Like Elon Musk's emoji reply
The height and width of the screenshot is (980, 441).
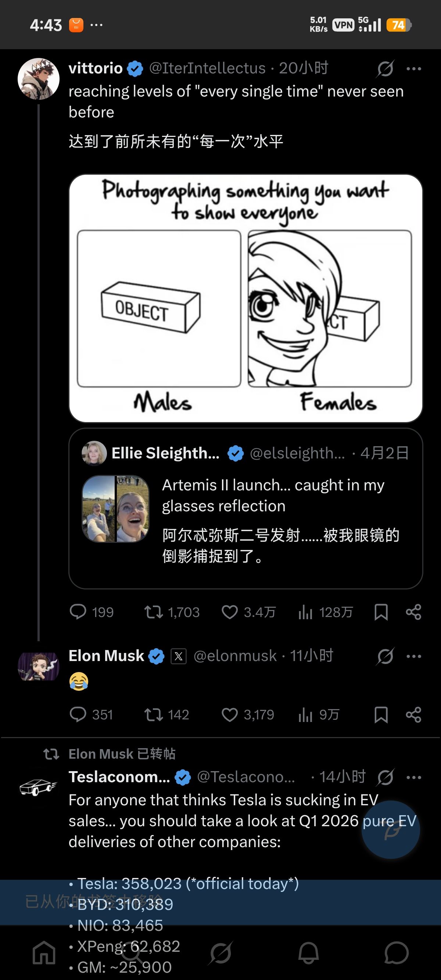click(x=230, y=715)
